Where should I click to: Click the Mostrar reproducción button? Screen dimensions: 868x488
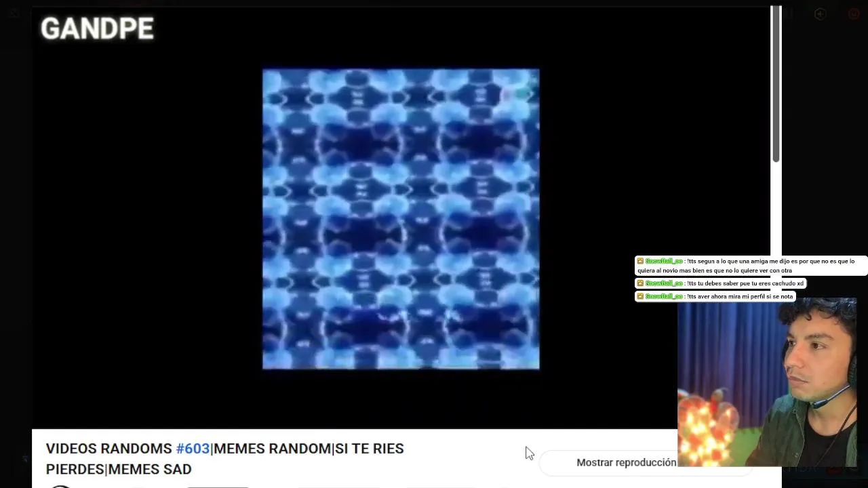click(626, 462)
